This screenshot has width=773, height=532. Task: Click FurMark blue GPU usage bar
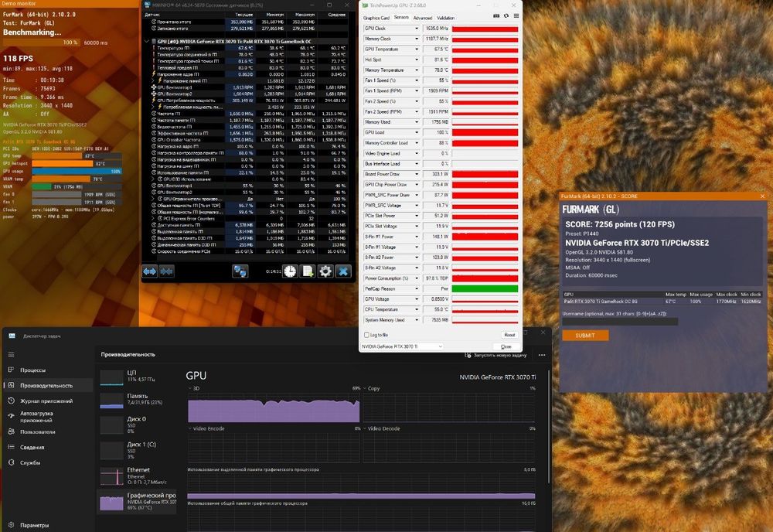pos(77,171)
